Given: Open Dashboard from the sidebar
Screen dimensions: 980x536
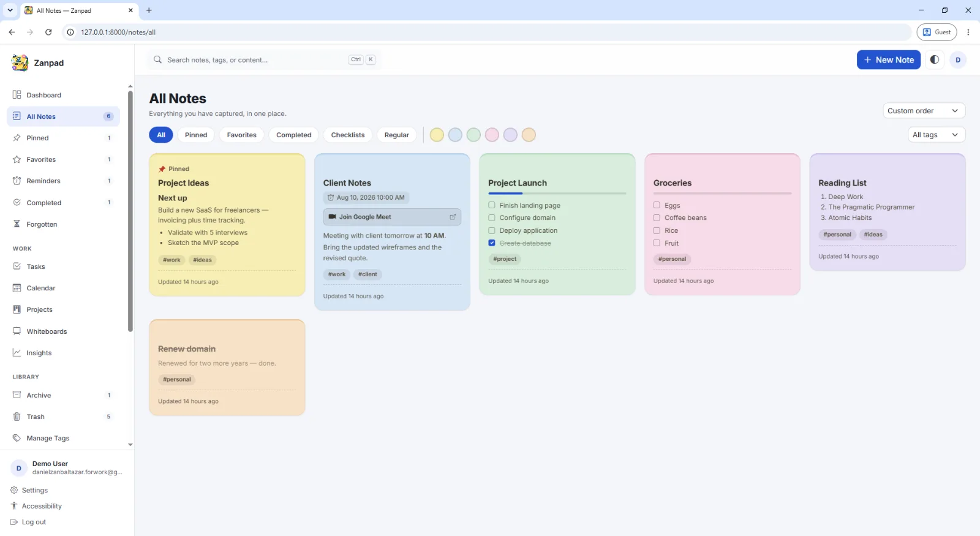Looking at the screenshot, I should 63,95.
